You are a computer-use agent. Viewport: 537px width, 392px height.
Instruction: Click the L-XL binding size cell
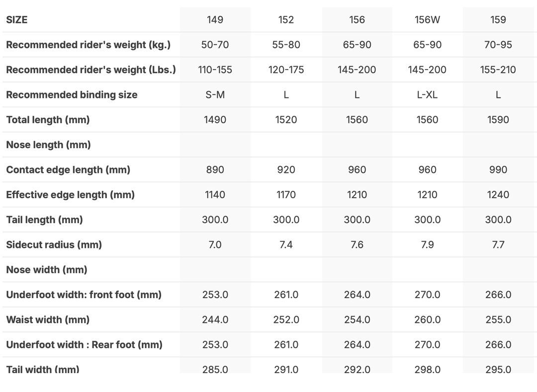[427, 94]
